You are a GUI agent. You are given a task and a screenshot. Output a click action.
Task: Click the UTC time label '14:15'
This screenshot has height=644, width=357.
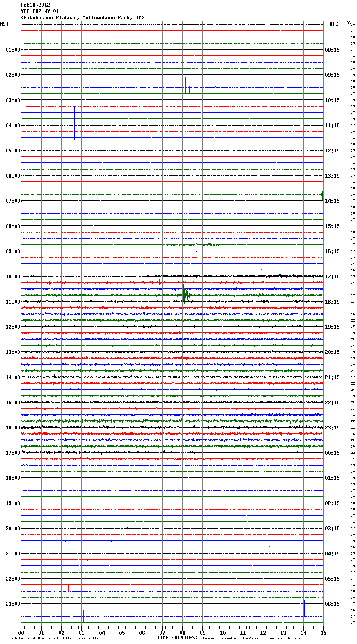tap(332, 201)
